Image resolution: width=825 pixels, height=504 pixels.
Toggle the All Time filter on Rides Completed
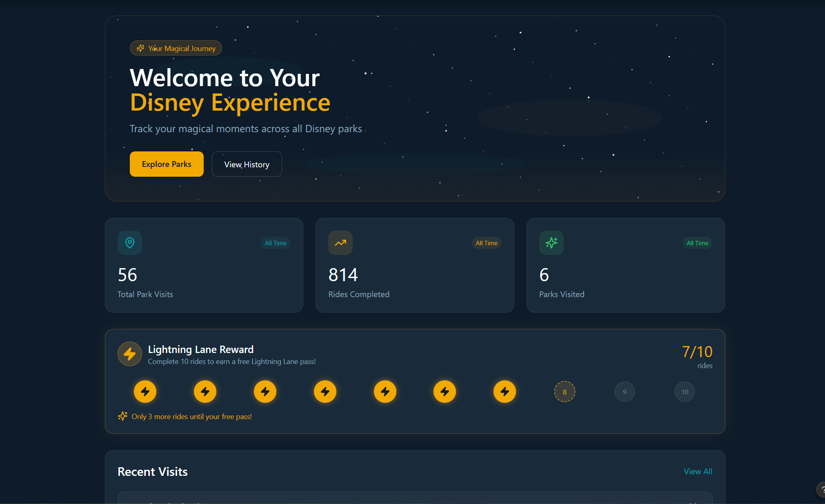coord(487,243)
